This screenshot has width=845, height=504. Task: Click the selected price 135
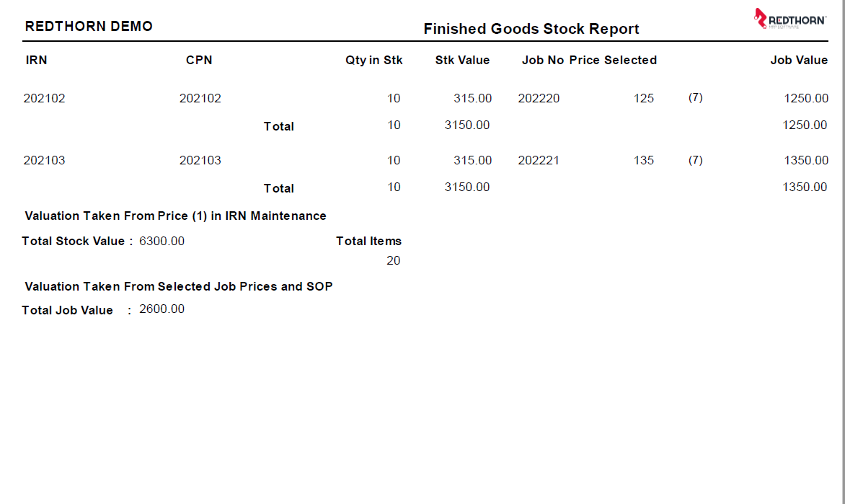click(x=644, y=161)
